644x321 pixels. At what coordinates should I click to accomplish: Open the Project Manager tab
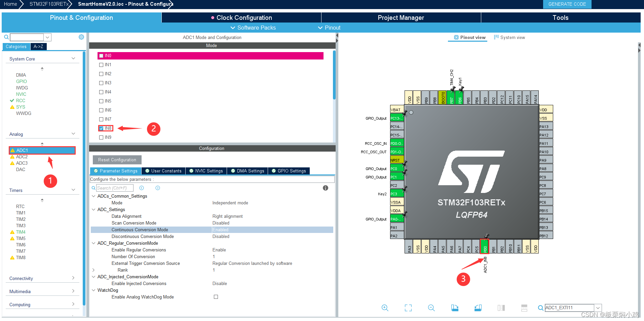click(x=401, y=18)
